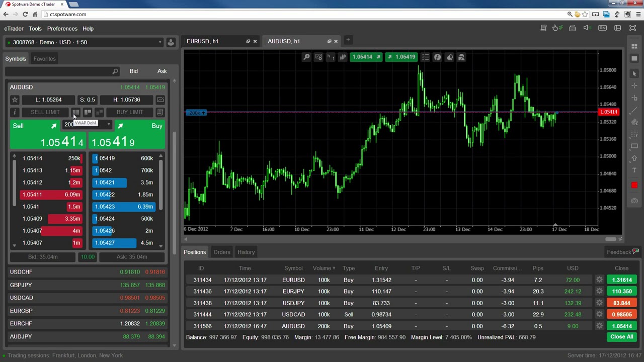Select the crosshair tool in right toolbar

coord(634,85)
